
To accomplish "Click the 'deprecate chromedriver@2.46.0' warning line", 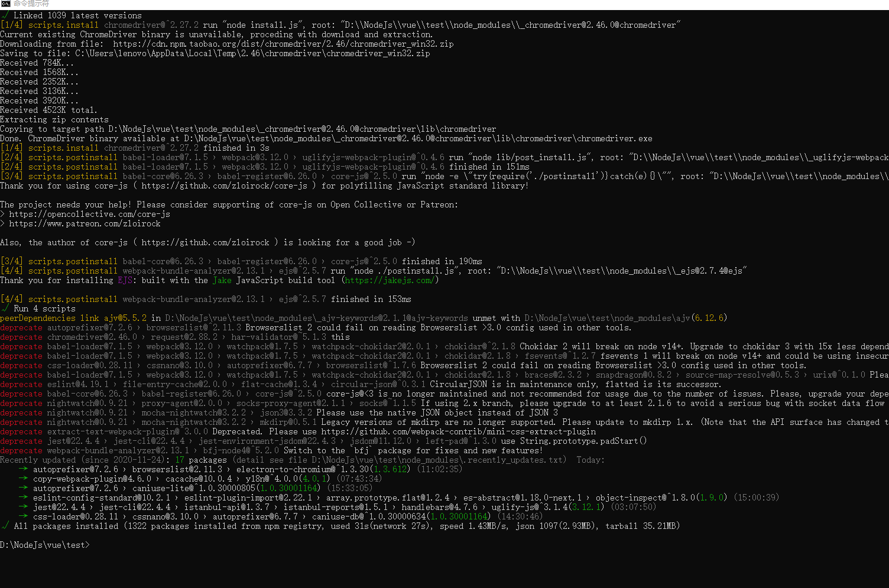I will [175, 337].
